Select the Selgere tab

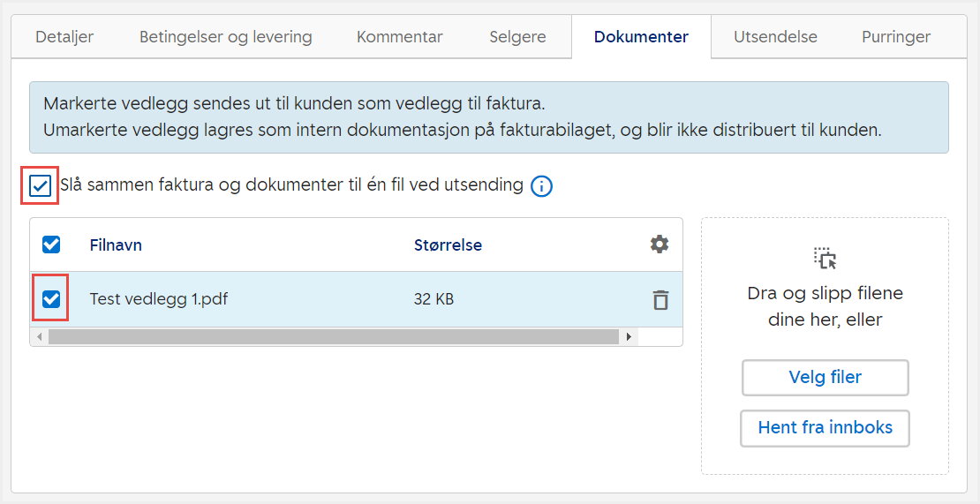(517, 37)
